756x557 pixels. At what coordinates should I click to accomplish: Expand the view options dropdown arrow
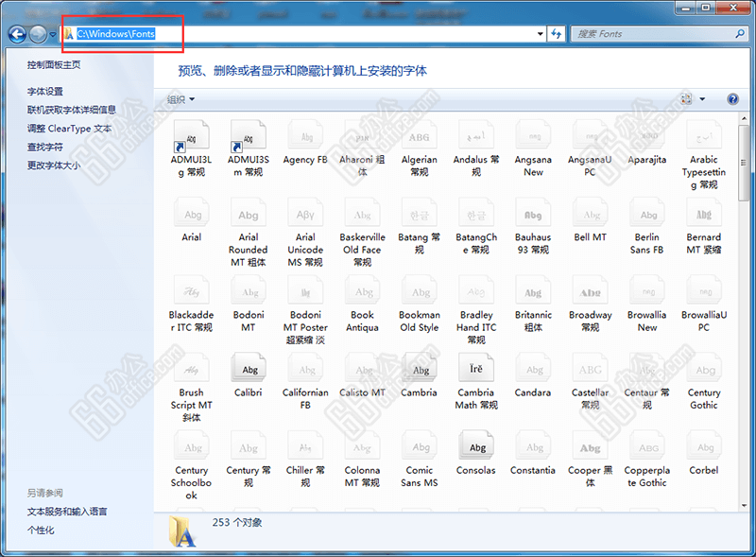click(702, 99)
